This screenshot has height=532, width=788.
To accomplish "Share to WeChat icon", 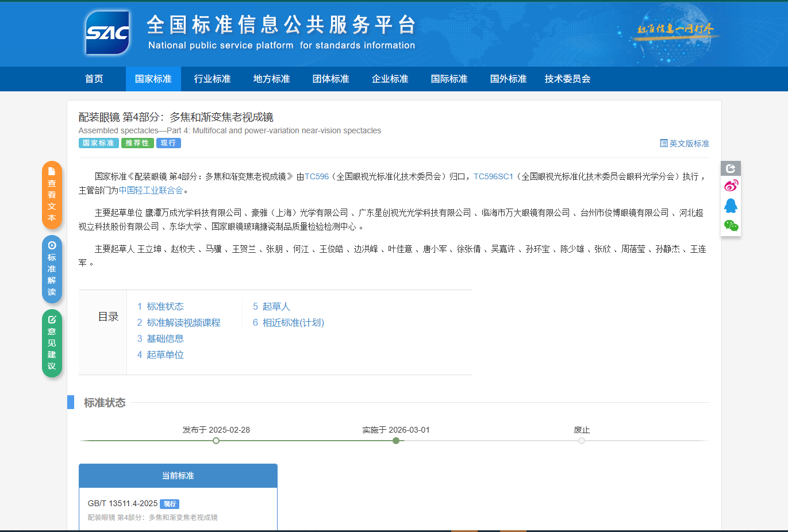I will point(731,226).
